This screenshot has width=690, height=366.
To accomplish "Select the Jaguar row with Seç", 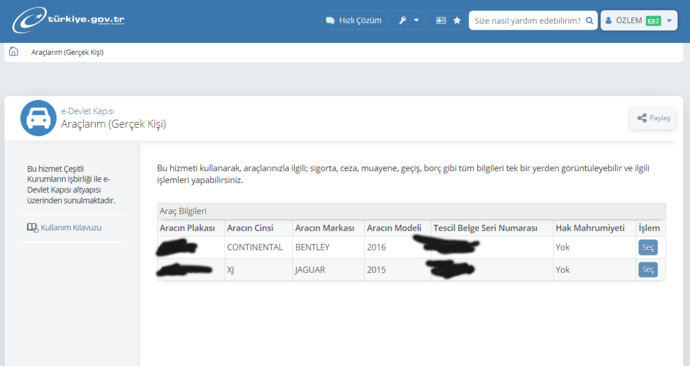I will 648,269.
